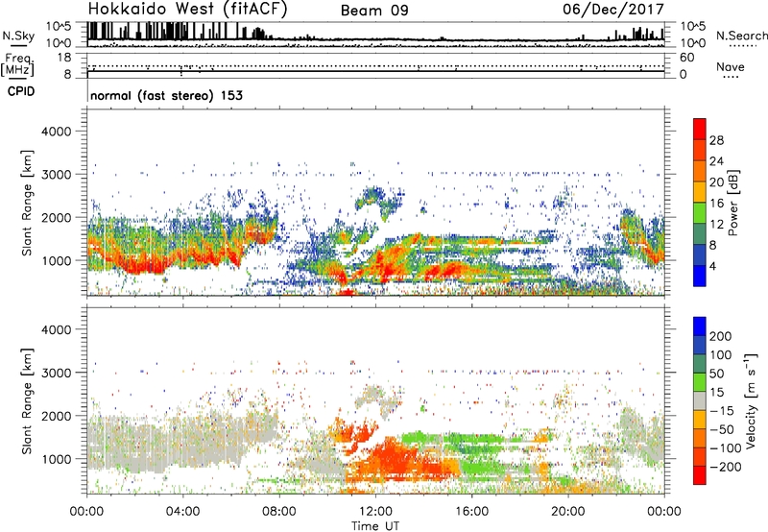This screenshot has height=532, width=768.
Task: Click the 'Nave' legend label
Action: click(730, 66)
